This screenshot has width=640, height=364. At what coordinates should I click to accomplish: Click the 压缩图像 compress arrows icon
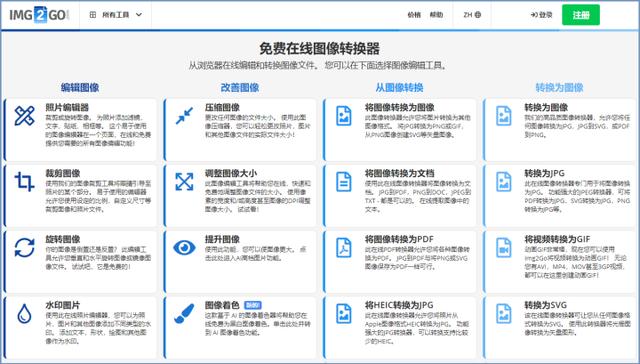184,116
